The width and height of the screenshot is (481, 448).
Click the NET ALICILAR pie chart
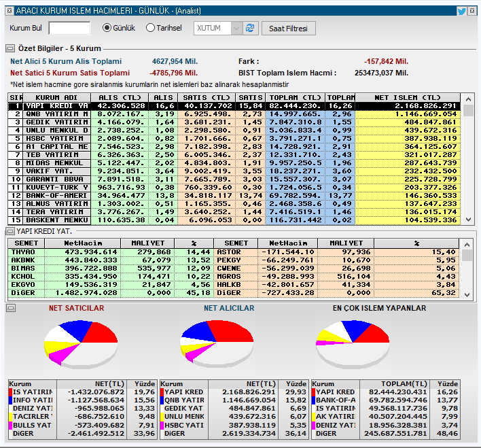217,344
